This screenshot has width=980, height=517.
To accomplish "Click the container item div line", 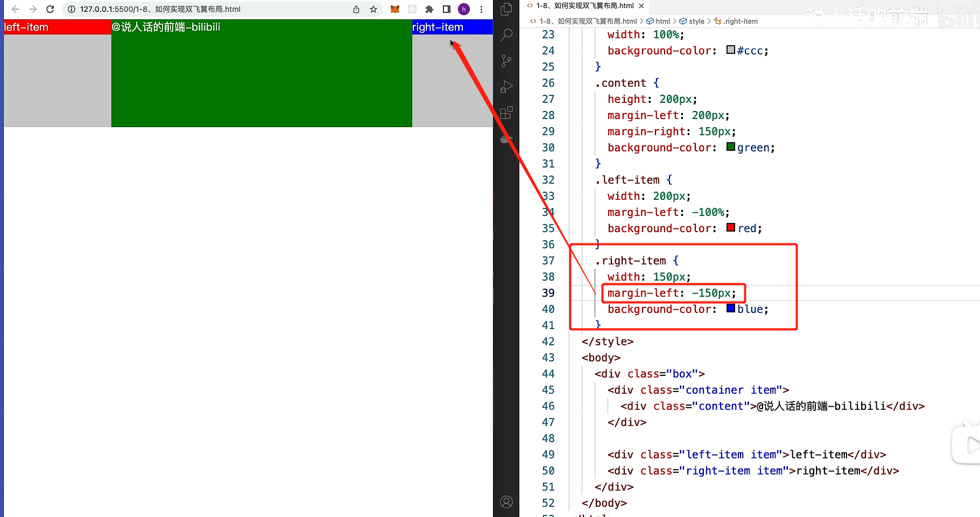I will click(699, 390).
